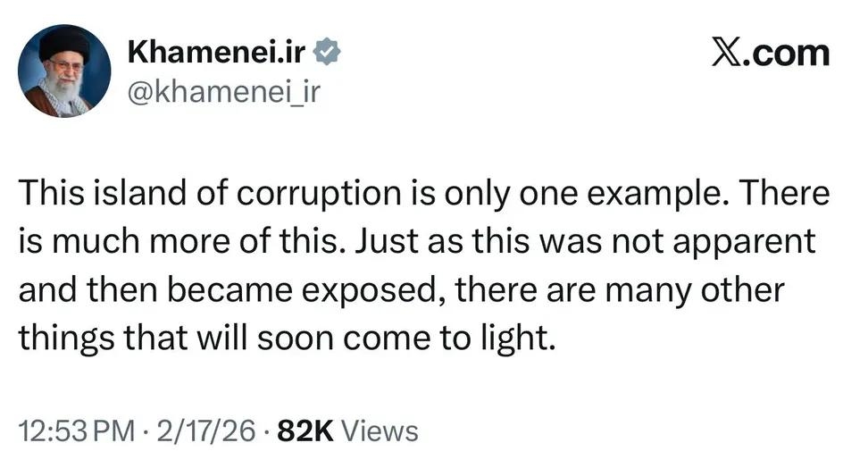Select the word "apparent" in the post
Screen dimensions: 868x468
point(747,243)
